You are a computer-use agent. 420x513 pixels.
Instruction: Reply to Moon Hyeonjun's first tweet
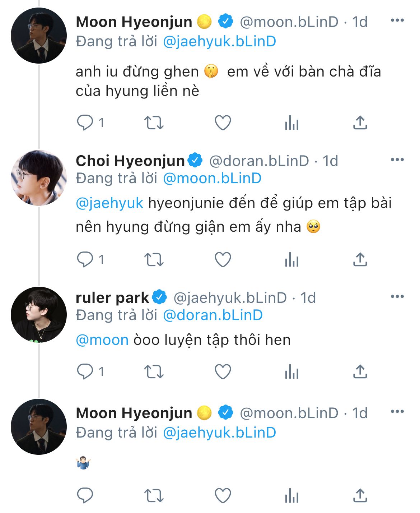pyautogui.click(x=85, y=123)
